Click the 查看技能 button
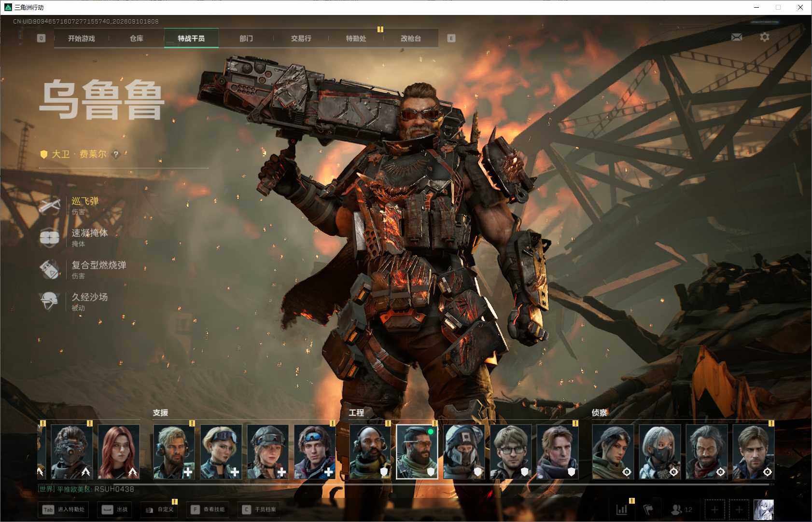 [208, 509]
